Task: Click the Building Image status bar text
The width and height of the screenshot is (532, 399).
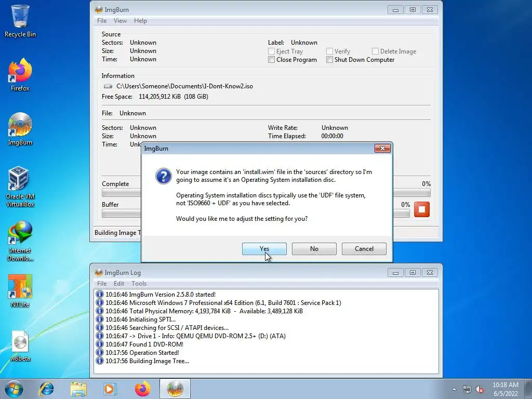Action: [x=117, y=233]
